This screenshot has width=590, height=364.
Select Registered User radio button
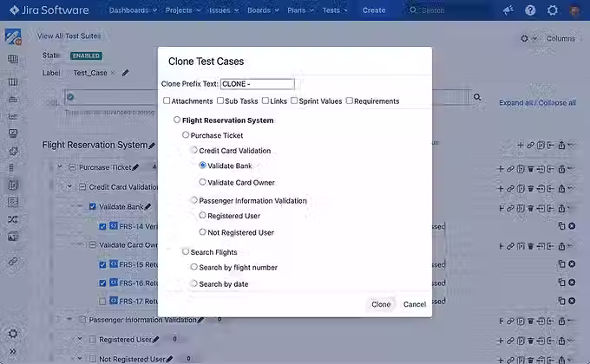pos(202,215)
